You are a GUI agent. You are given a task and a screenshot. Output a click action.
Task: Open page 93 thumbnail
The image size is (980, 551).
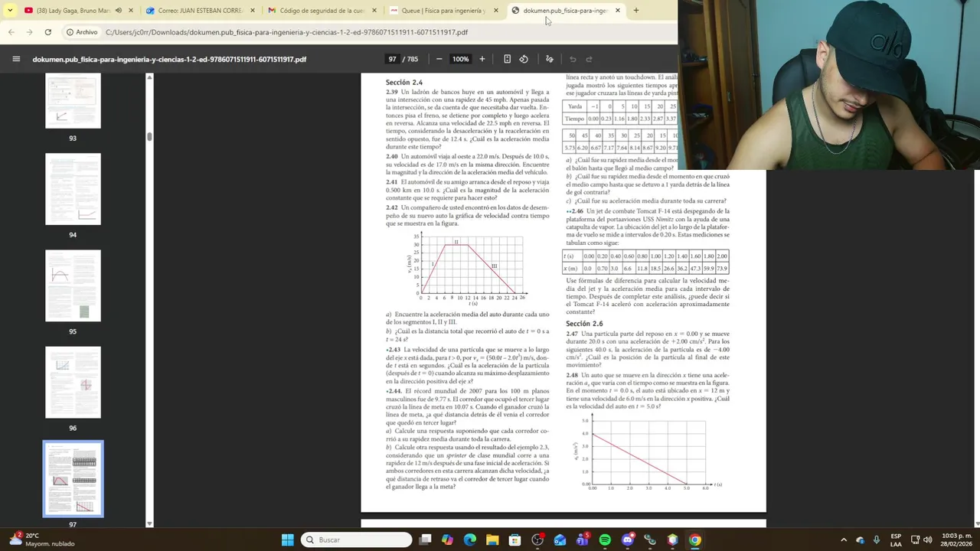tap(73, 101)
